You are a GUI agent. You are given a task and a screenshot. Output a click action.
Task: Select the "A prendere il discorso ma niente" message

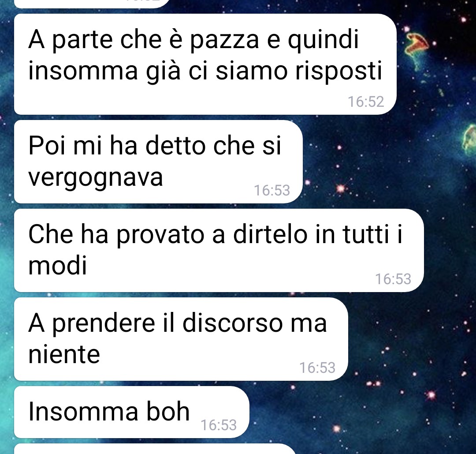click(x=181, y=339)
